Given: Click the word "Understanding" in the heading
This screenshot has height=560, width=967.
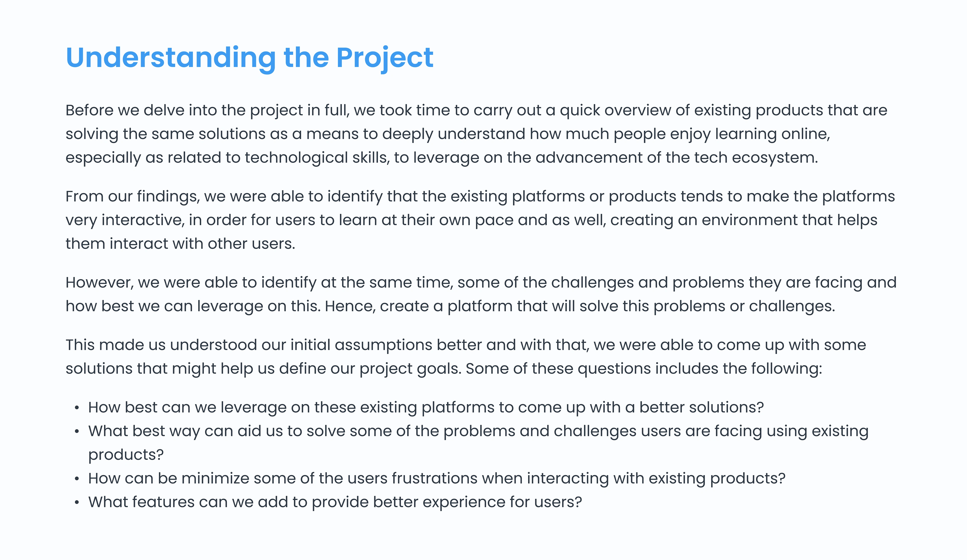Looking at the screenshot, I should point(170,57).
